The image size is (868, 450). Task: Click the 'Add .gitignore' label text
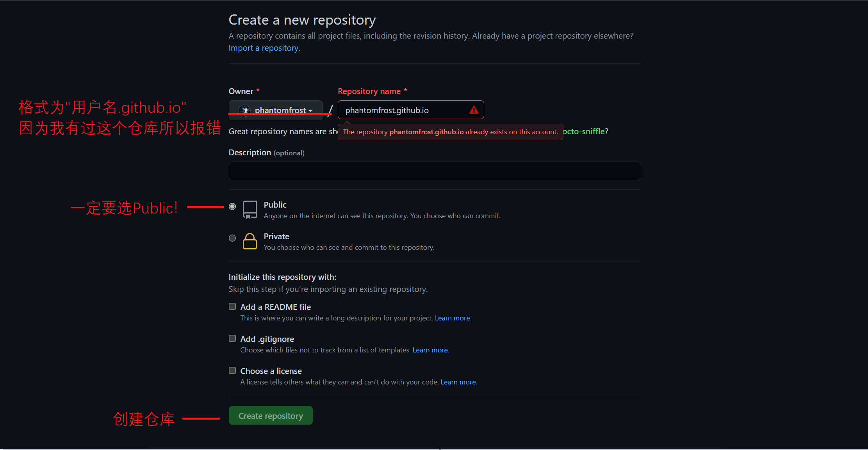coord(267,339)
